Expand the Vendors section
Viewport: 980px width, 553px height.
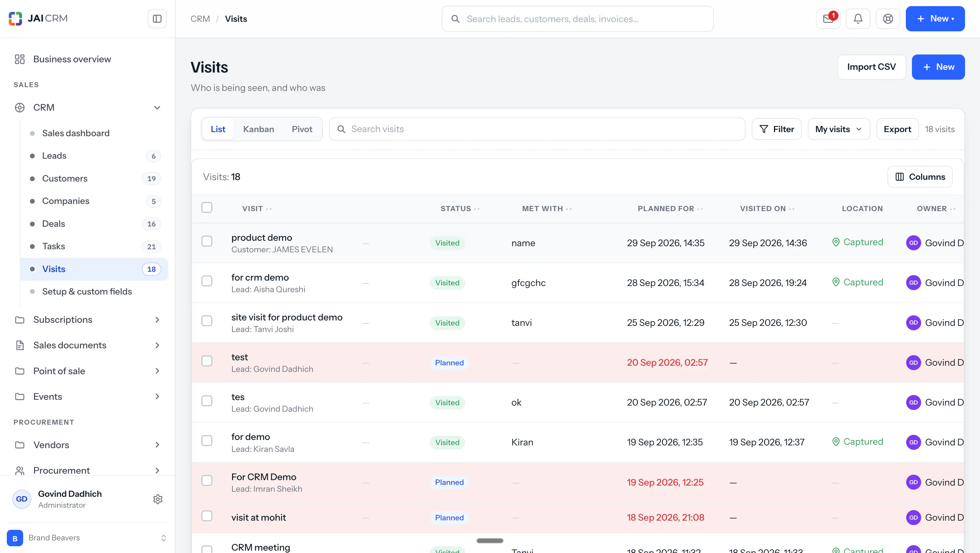click(x=157, y=445)
